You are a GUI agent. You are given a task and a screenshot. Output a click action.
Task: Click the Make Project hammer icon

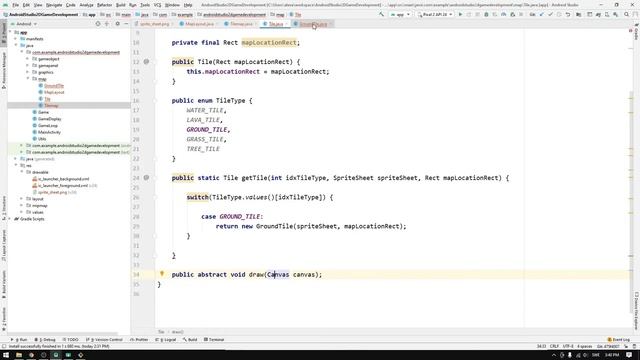tap(381, 14)
